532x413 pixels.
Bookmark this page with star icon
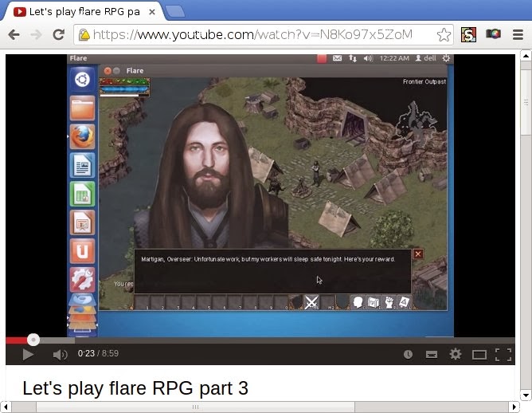pyautogui.click(x=444, y=34)
